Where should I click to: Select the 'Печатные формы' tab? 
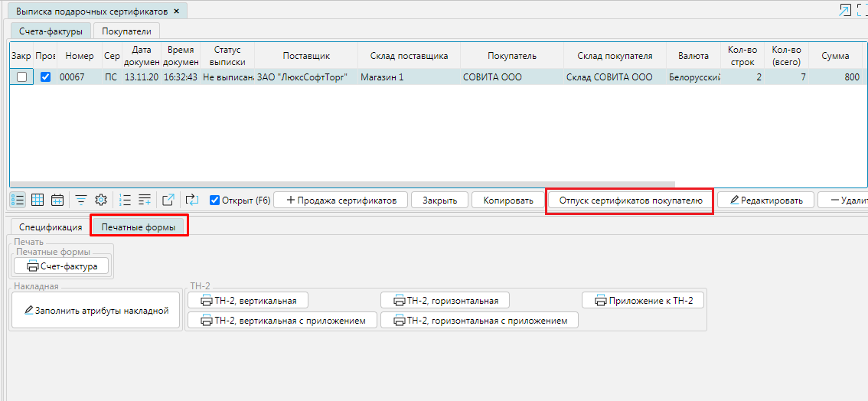point(139,227)
